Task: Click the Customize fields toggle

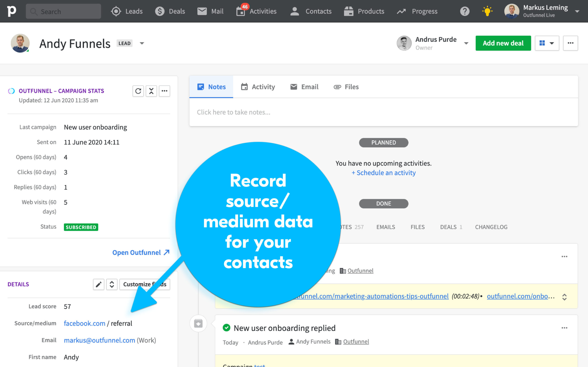Action: tap(144, 284)
